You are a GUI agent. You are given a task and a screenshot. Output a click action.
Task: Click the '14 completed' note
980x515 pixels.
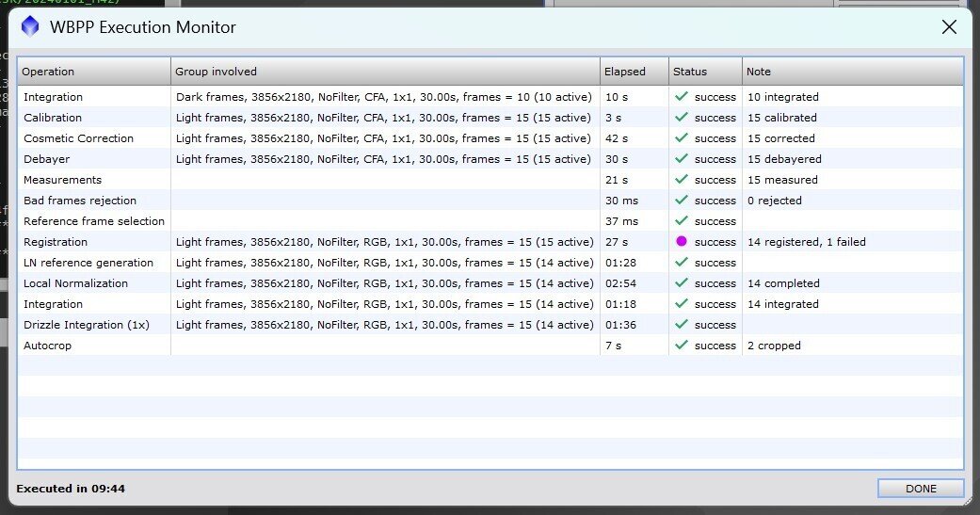tap(783, 283)
